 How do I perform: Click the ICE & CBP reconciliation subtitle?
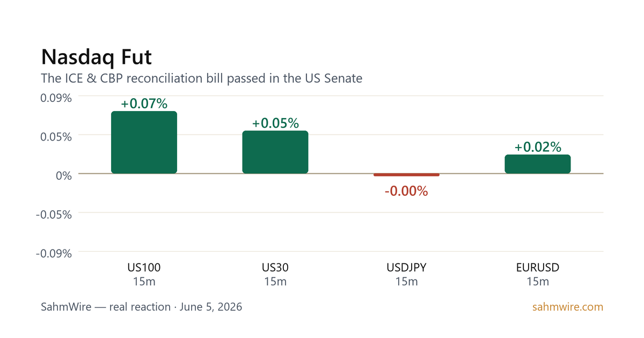coord(202,78)
